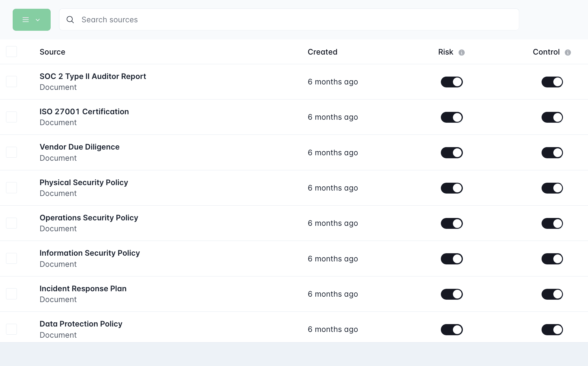
Task: Tick the Vendor Due Diligence checkbox
Action: 11,152
